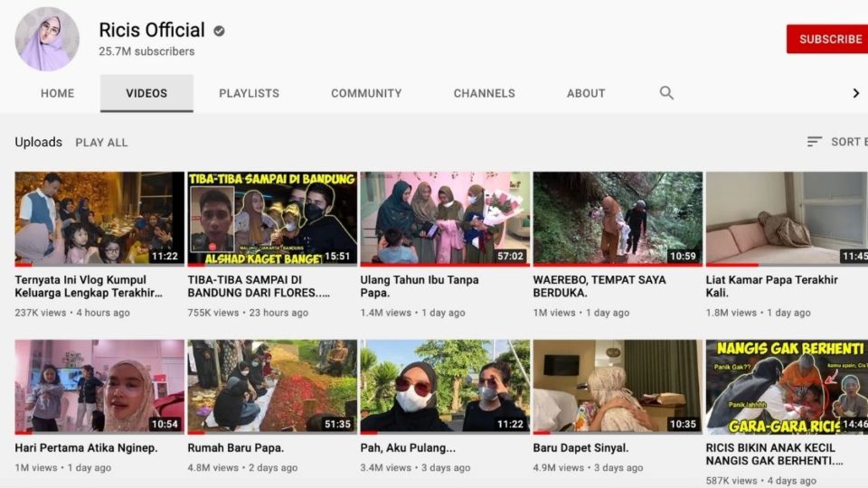Open the Pah, Aku Pulang thumbnail
Screen dimensions: 868x488
tap(445, 387)
